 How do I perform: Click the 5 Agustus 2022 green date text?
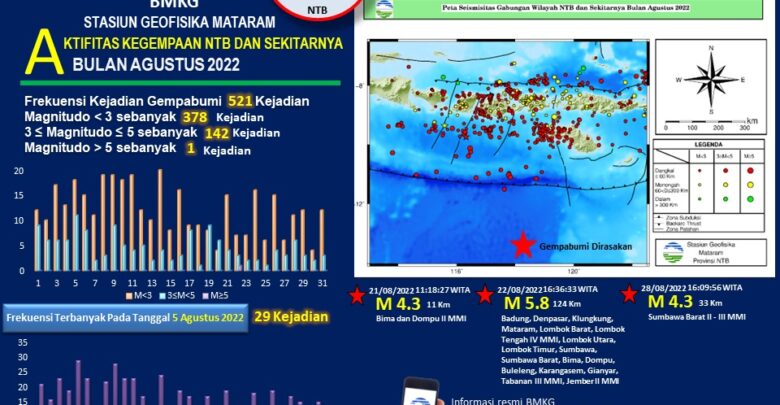point(208,318)
